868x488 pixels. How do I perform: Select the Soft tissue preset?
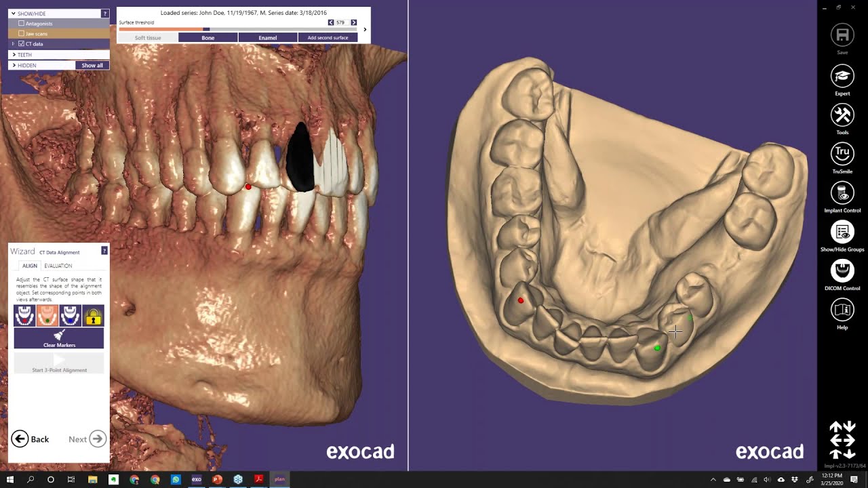coord(148,38)
